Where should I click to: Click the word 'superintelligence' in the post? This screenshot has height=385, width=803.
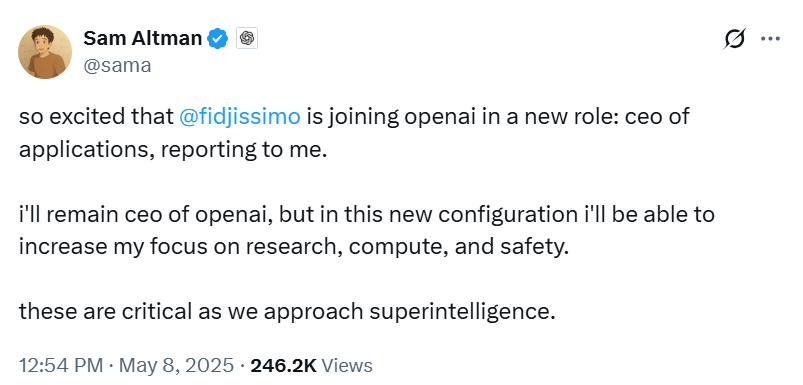click(462, 312)
